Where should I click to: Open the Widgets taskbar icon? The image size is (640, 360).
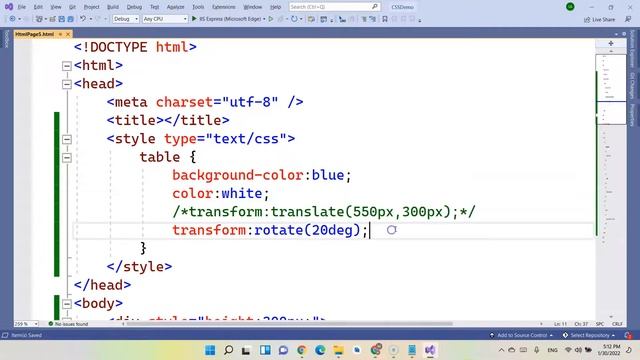click(265, 350)
